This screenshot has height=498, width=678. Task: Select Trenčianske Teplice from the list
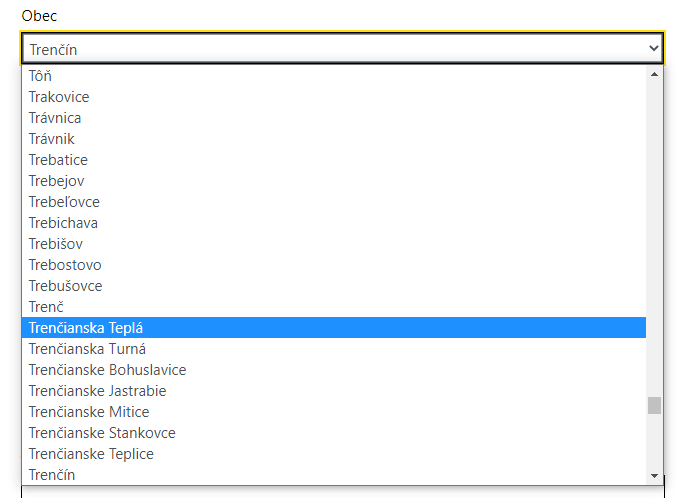point(334,454)
